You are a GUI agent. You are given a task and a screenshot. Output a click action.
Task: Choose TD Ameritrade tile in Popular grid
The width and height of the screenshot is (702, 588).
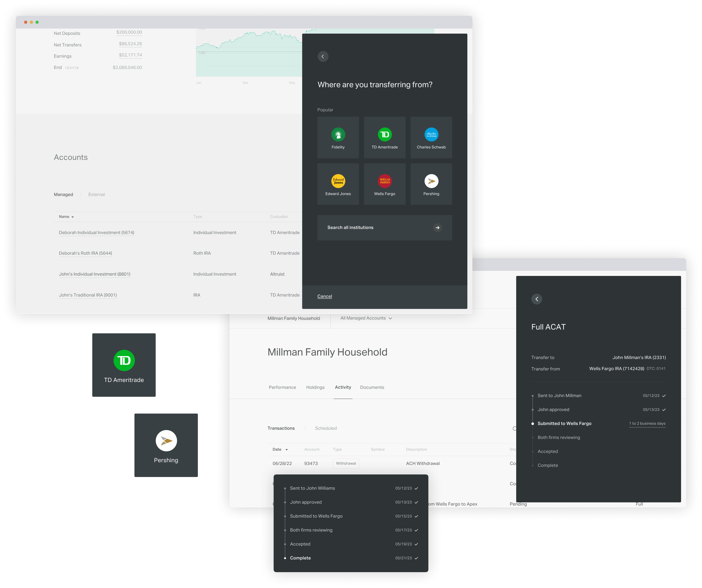(385, 137)
